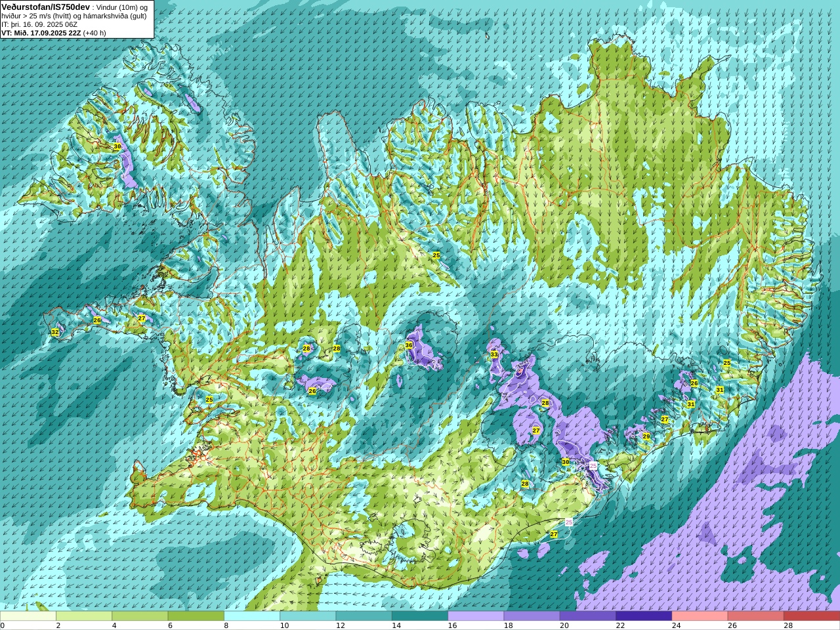Select the 'IT: þri. 16. 09. 2025 06Z' line
Image resolution: width=840 pixels, height=630 pixels.
(39, 24)
